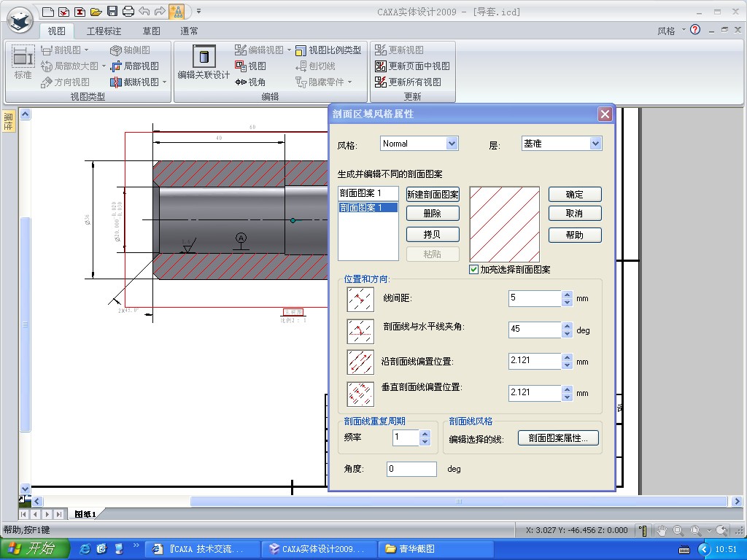Click the 取消 cancel button
This screenshot has width=747, height=560.
click(x=575, y=214)
